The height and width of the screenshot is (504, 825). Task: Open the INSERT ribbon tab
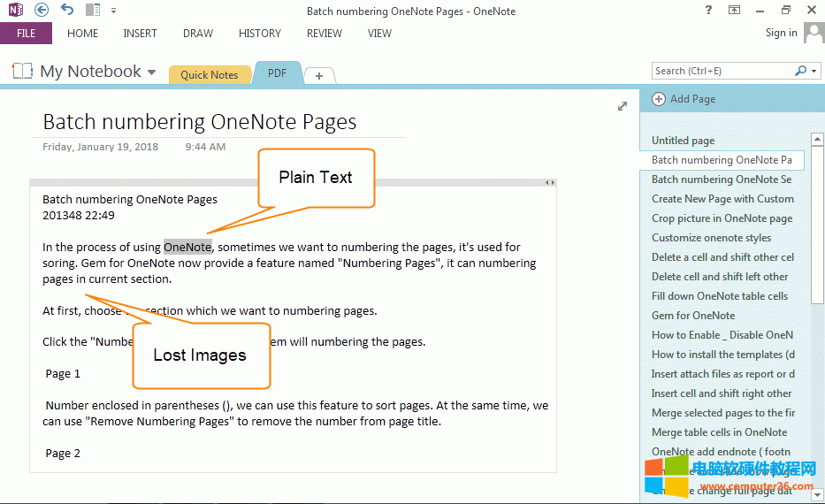pos(140,34)
